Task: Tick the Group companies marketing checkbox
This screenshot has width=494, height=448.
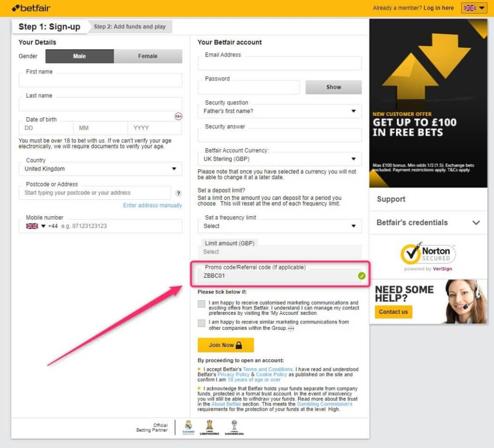Action: (x=201, y=323)
